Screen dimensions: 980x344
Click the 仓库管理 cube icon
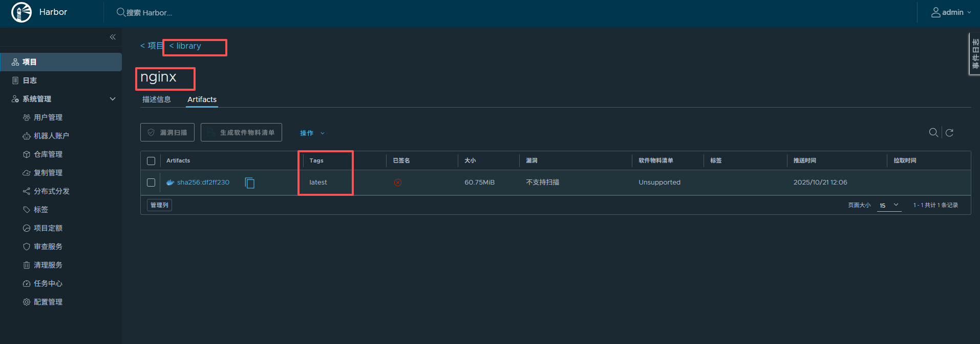(x=27, y=154)
